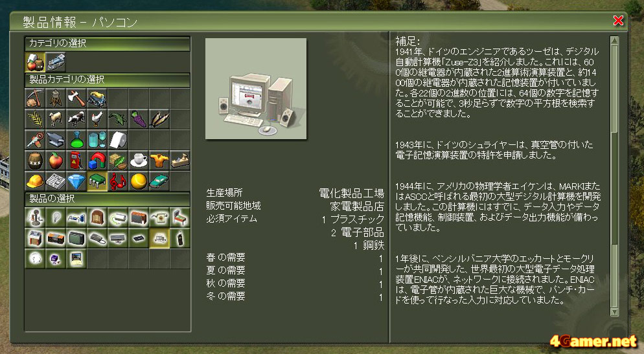This screenshot has width=644, height=354.
Task: Select the locomotive vehicles category icon
Action: (56, 62)
